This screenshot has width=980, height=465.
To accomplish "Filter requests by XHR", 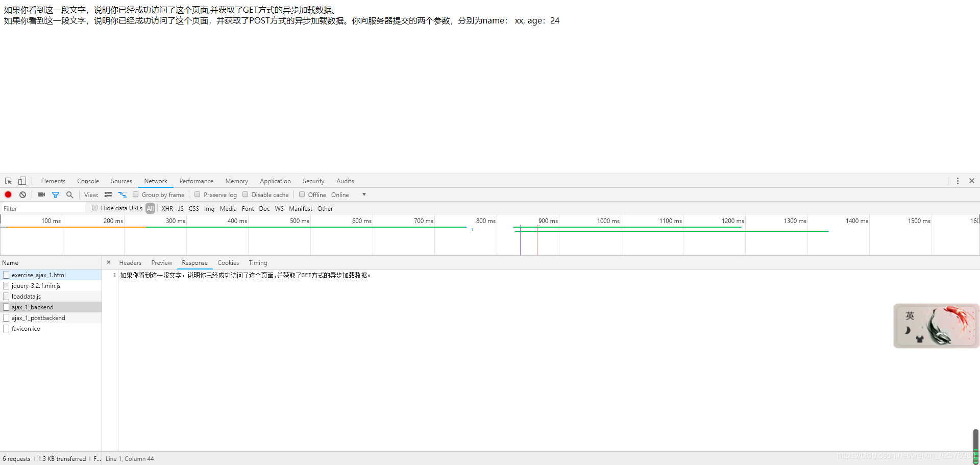I will [x=167, y=208].
